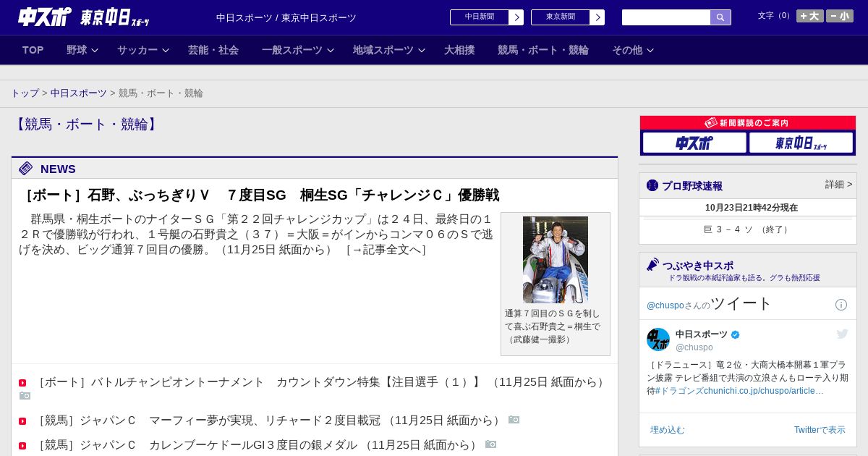Open the 大相撲 menu item
Screen dimensions: 868x456
click(x=459, y=50)
